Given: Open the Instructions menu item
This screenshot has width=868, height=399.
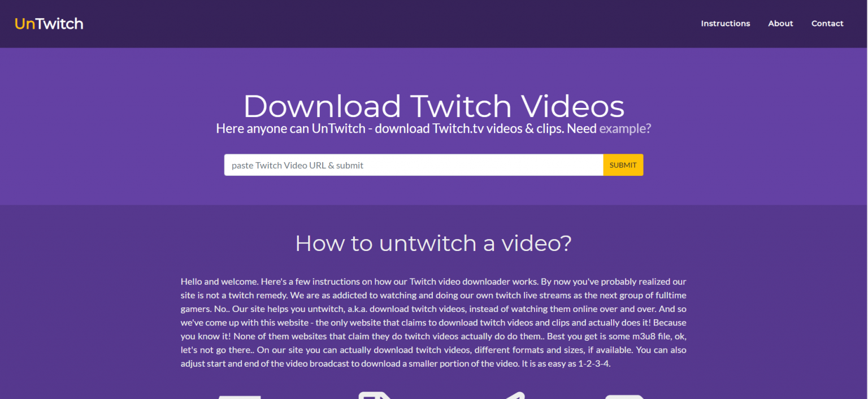Looking at the screenshot, I should [x=725, y=24].
